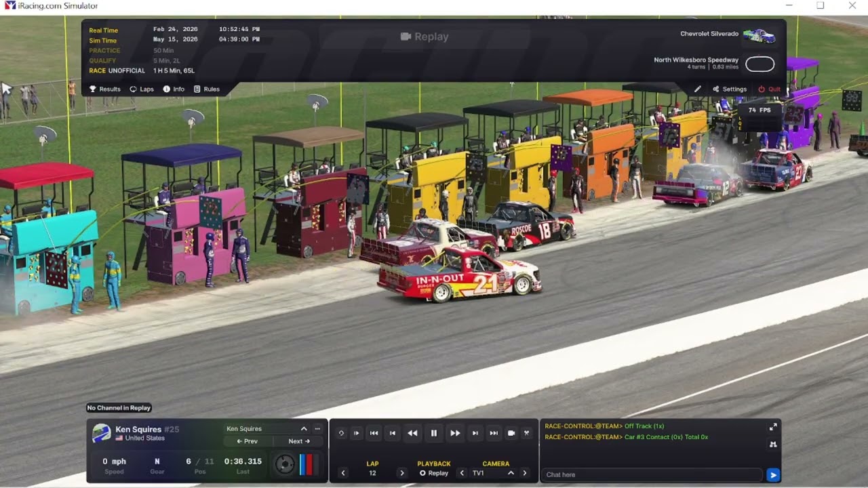
Task: Switch to next driver with Next
Action: pyautogui.click(x=299, y=441)
